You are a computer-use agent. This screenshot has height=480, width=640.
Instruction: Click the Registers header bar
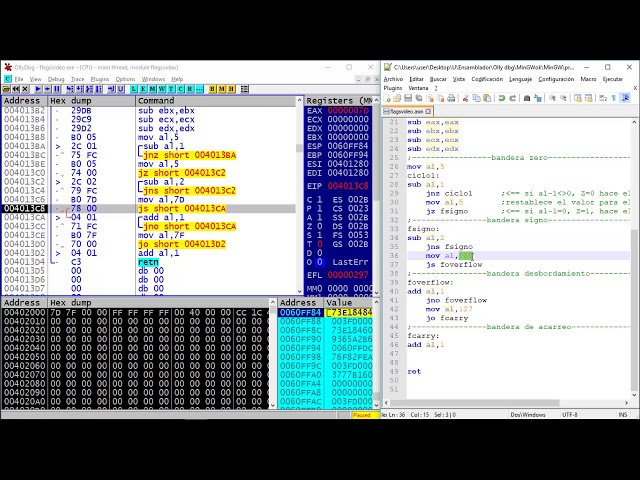click(339, 101)
